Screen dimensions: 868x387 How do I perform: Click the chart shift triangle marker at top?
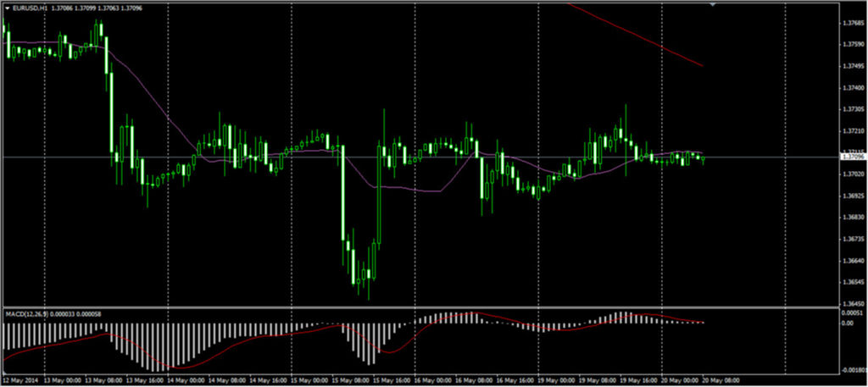tap(713, 4)
